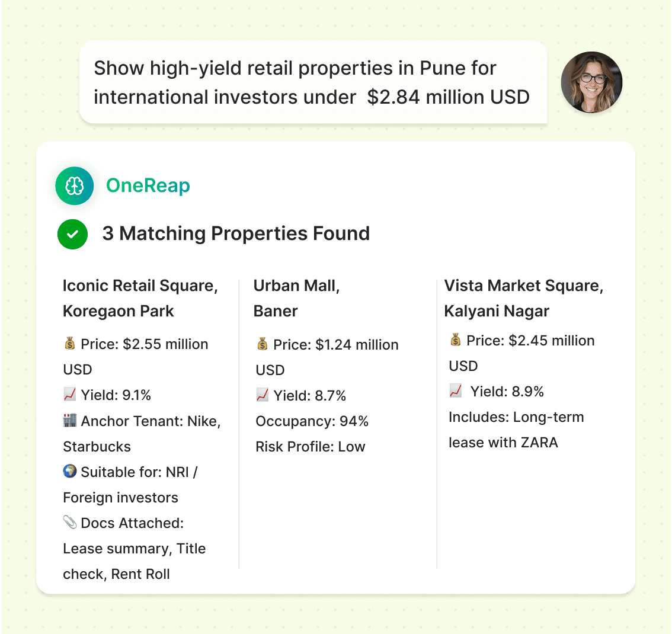Open the Urban Mall, Baner listing
The height and width of the screenshot is (634, 672).
pyautogui.click(x=296, y=298)
